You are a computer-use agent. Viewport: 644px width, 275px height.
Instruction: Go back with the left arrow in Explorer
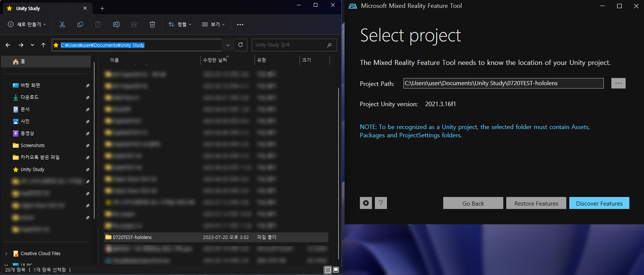8,45
